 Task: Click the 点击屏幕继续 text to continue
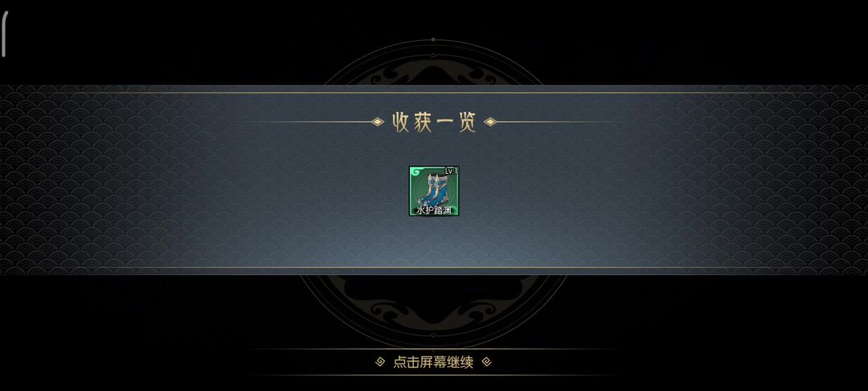point(433,363)
